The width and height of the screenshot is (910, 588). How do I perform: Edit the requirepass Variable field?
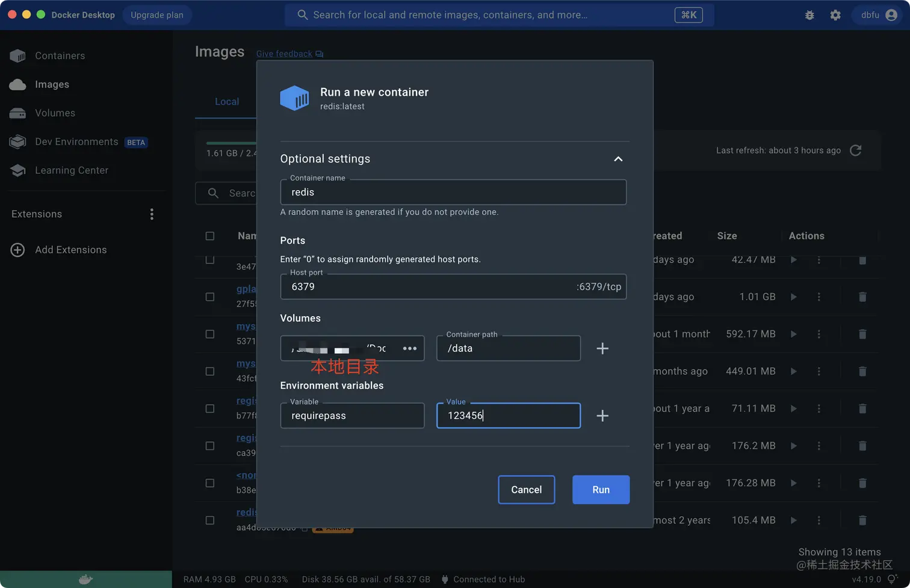pyautogui.click(x=352, y=416)
